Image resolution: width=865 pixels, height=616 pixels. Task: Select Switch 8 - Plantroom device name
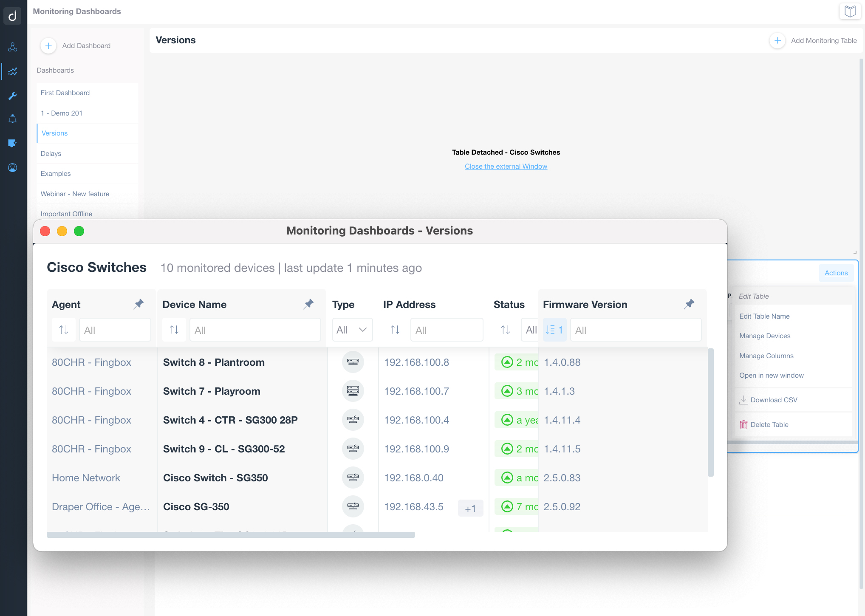coord(214,362)
